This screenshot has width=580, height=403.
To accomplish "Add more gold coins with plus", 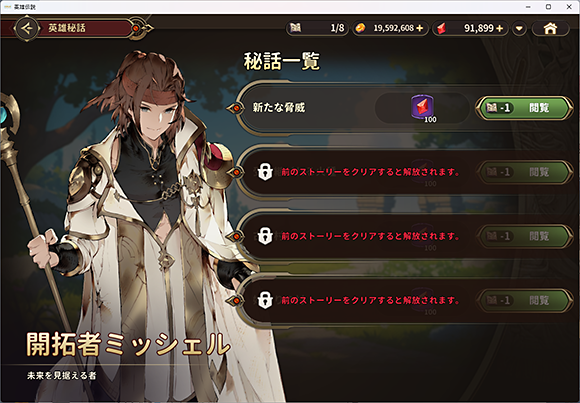I will (x=419, y=28).
